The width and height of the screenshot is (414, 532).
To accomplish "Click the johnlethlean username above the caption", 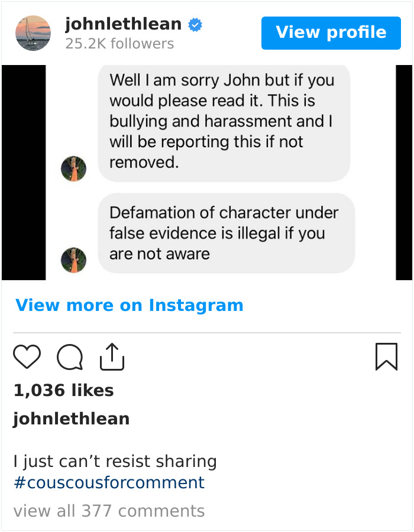I will (x=71, y=419).
